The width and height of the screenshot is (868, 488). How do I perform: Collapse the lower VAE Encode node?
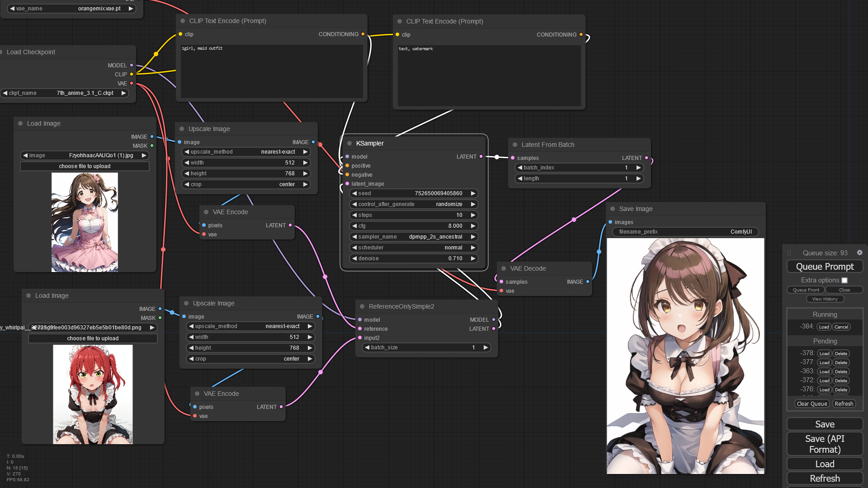[198, 394]
